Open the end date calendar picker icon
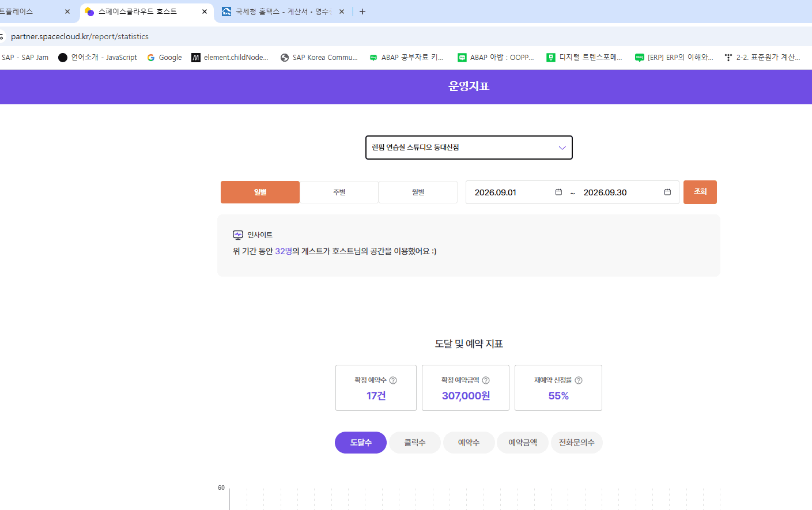The height and width of the screenshot is (510, 812). click(x=667, y=192)
